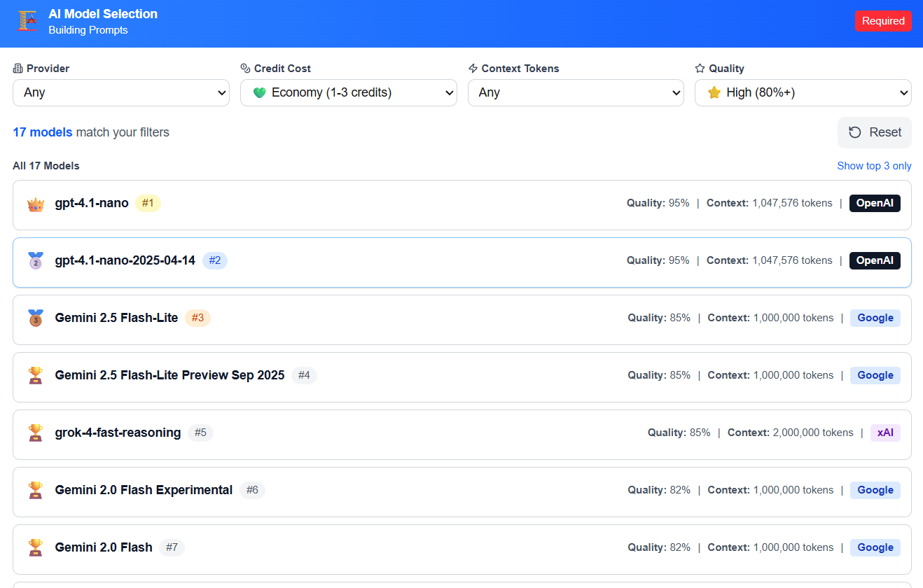Click the trophy icon beside Gemini 2.0 Flash Experimental

[x=36, y=491]
